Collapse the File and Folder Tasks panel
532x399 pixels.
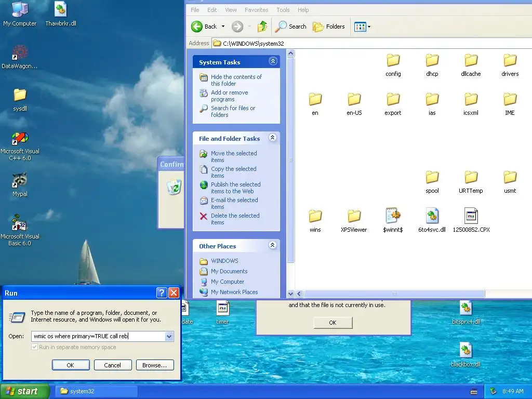click(272, 137)
